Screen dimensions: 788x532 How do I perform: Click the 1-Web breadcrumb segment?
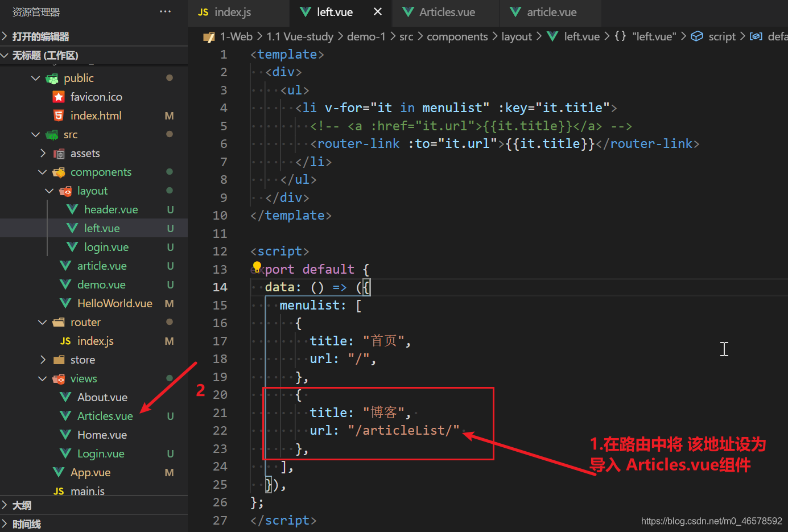[236, 36]
